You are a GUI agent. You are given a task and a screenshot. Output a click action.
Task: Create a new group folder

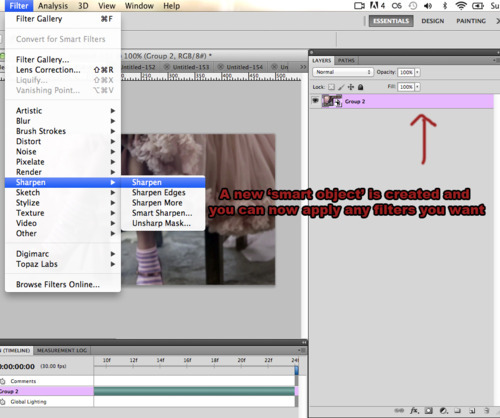(457, 410)
